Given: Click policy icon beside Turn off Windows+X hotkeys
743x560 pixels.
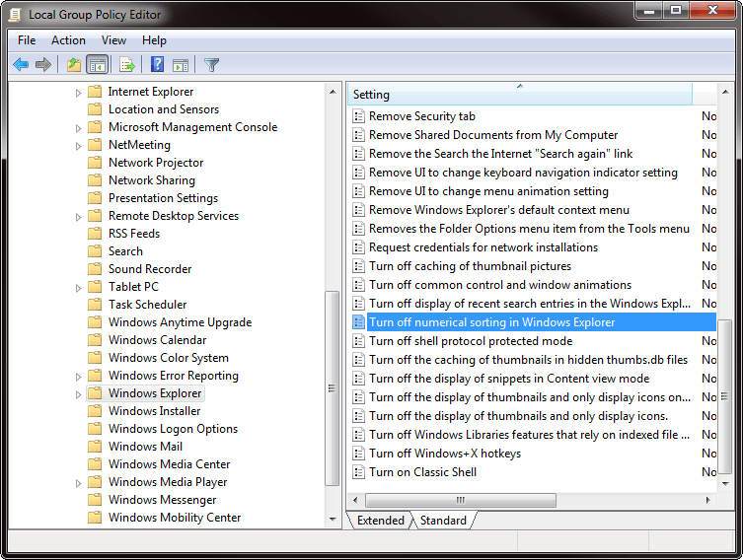Looking at the screenshot, I should coord(359,454).
